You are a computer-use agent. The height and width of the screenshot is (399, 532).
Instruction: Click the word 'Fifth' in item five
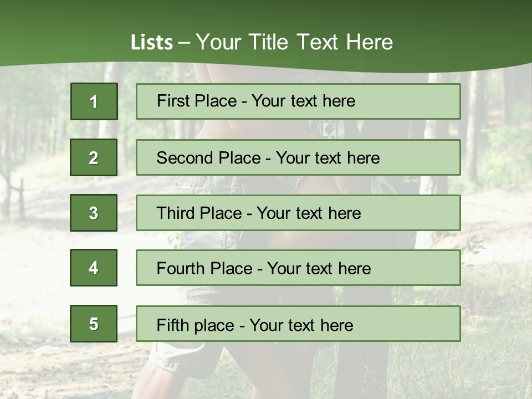(x=171, y=325)
